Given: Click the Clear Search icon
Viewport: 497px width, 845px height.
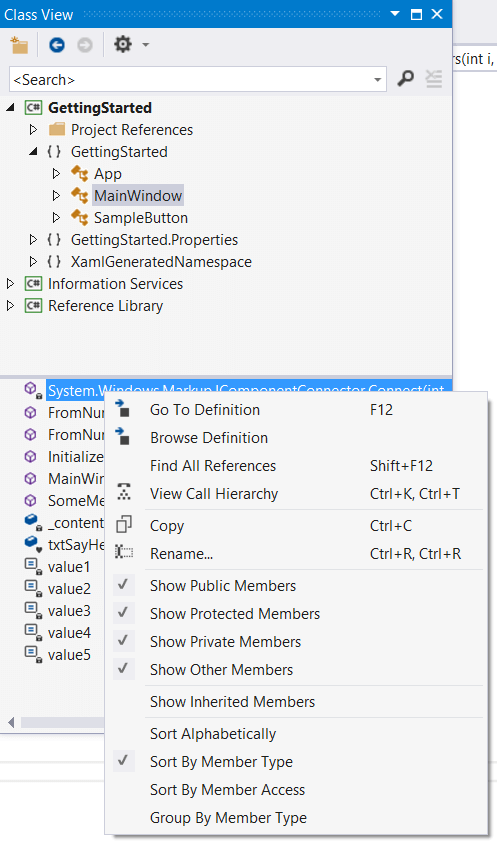Looking at the screenshot, I should pyautogui.click(x=433, y=79).
